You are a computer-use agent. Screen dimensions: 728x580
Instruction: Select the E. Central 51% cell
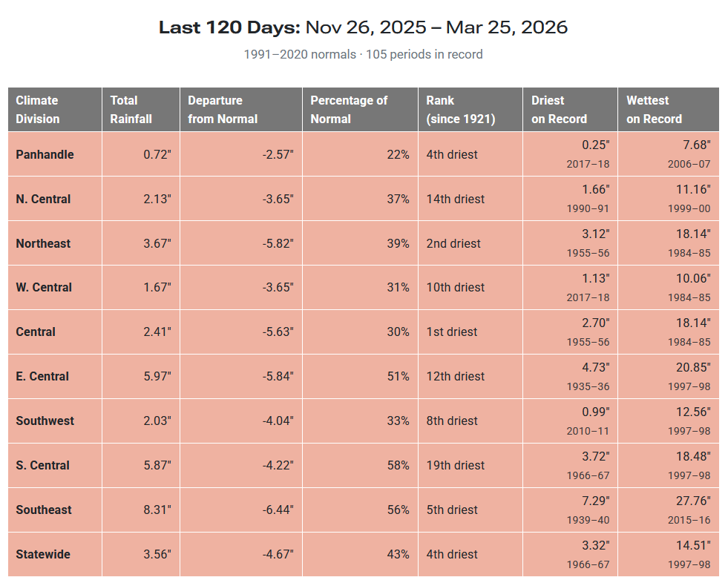[397, 376]
